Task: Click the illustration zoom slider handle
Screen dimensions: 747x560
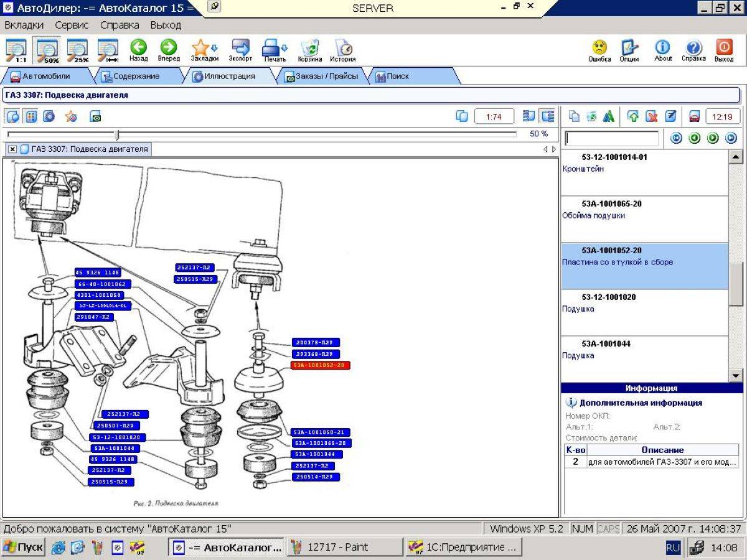Action: pos(116,134)
